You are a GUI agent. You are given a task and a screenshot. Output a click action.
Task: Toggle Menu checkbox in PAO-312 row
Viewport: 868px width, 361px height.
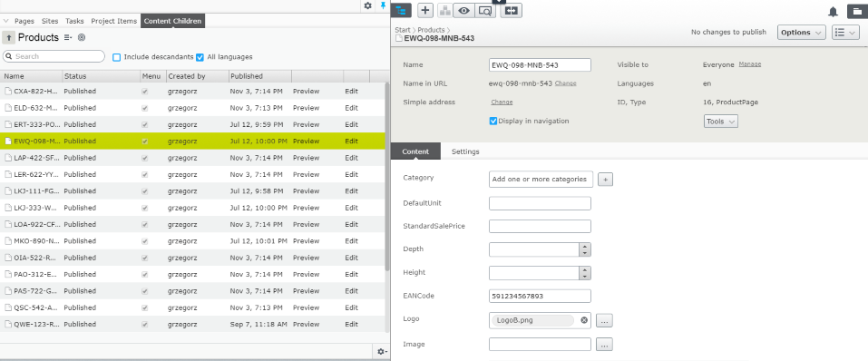(144, 274)
